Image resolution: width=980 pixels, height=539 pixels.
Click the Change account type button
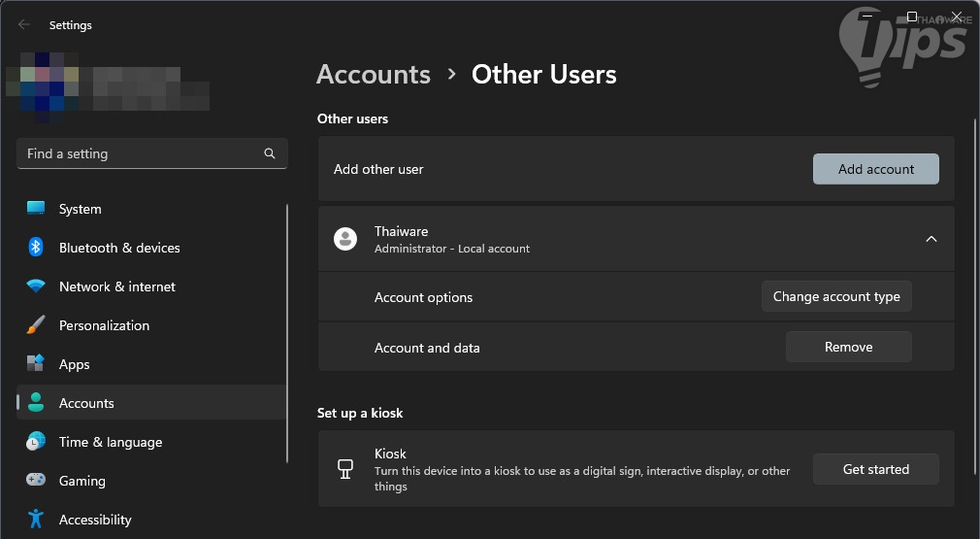point(836,297)
